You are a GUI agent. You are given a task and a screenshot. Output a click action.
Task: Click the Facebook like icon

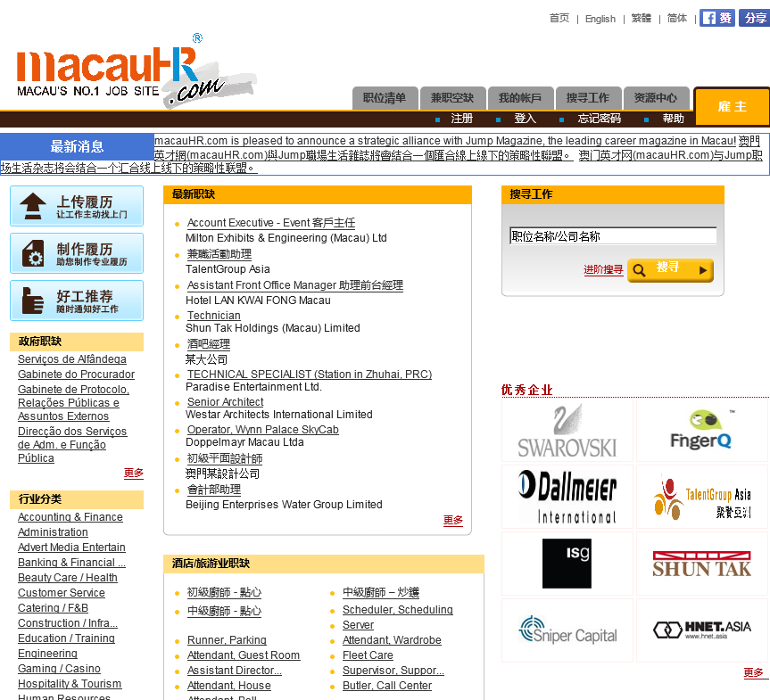coord(717,18)
